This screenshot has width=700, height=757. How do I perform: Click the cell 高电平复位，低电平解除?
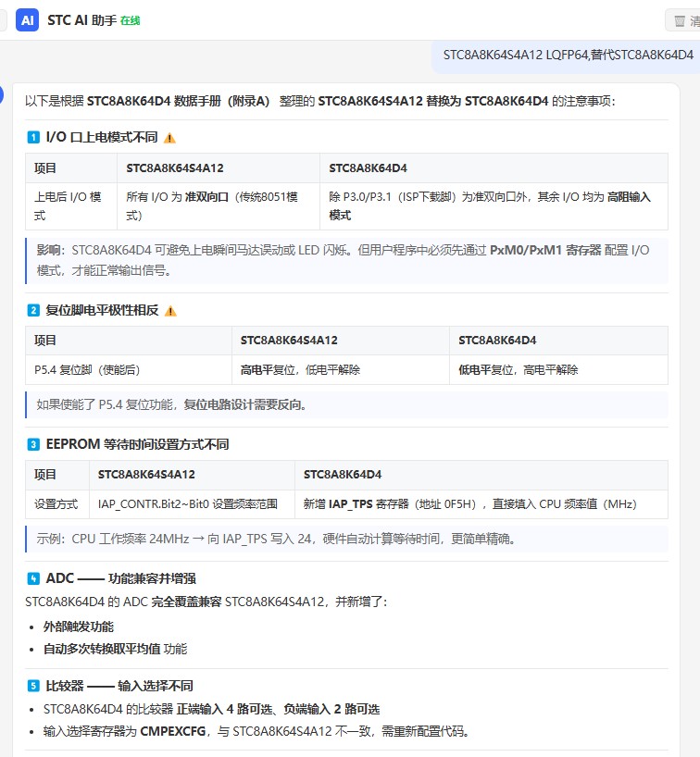341,370
